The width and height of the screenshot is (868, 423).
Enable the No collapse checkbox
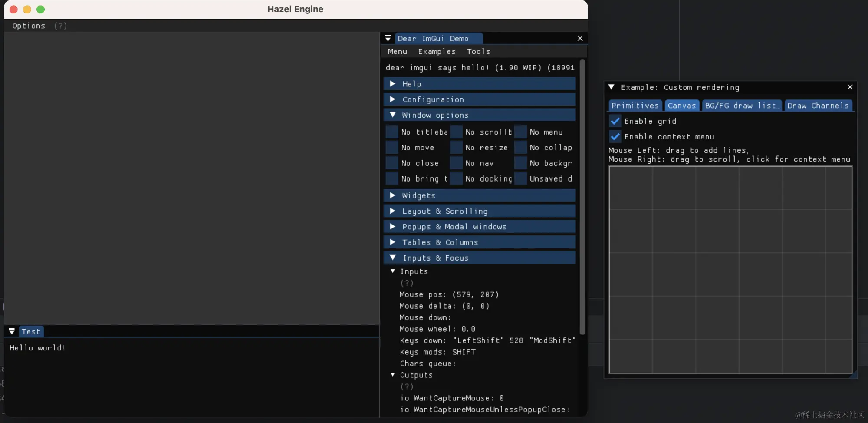pos(520,147)
